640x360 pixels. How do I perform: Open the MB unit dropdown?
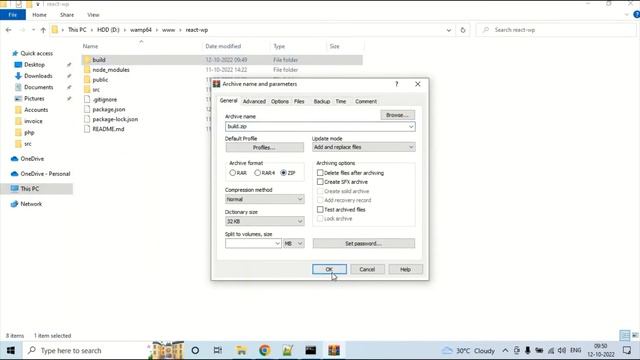(x=293, y=243)
